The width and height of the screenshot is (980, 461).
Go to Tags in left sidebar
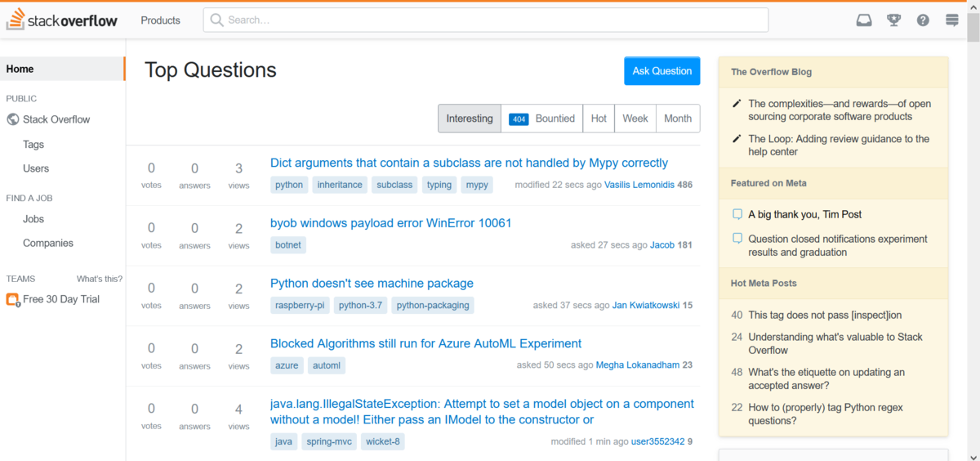(x=33, y=145)
